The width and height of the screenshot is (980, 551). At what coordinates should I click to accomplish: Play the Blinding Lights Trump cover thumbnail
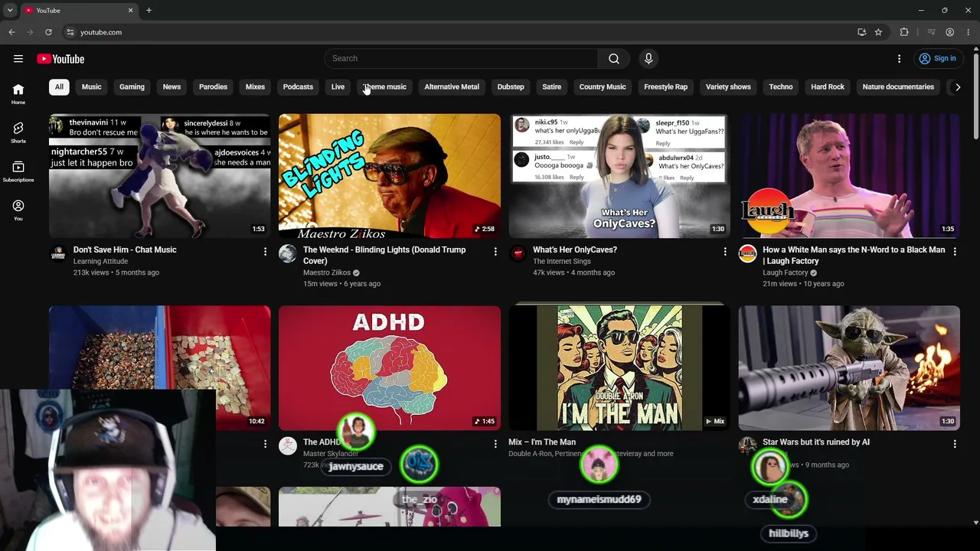click(390, 176)
